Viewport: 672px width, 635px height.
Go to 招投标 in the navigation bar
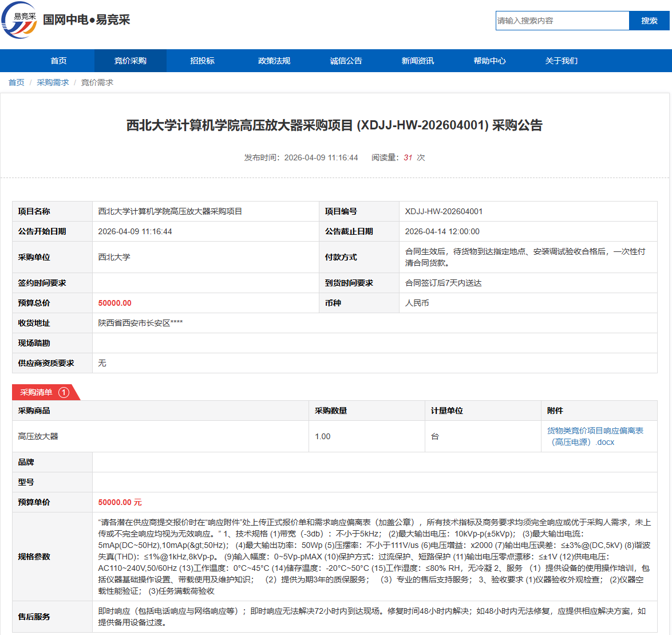pyautogui.click(x=202, y=61)
